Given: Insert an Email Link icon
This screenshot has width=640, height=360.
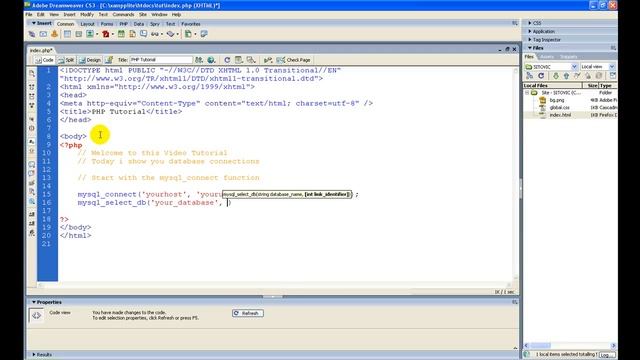Looking at the screenshot, I should pyautogui.click(x=43, y=34).
